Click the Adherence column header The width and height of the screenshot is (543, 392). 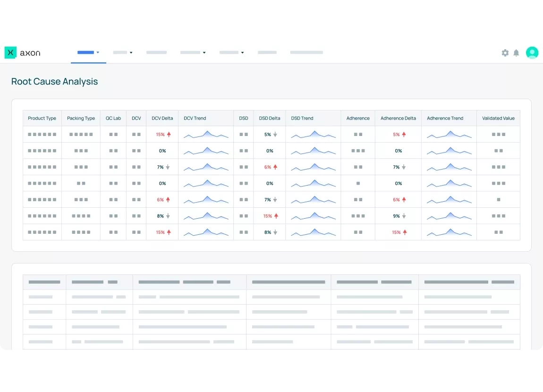coord(358,118)
